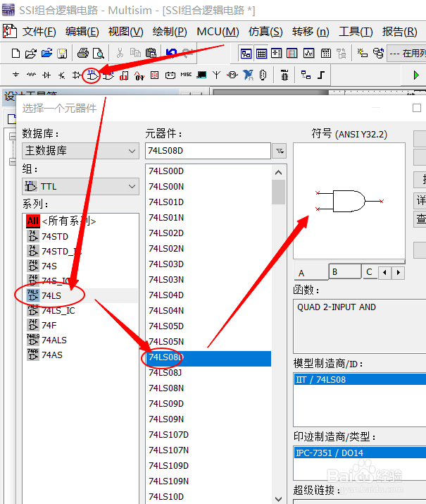Open the MISC component group
Viewport: 426px width, 504px height.
tap(186, 75)
